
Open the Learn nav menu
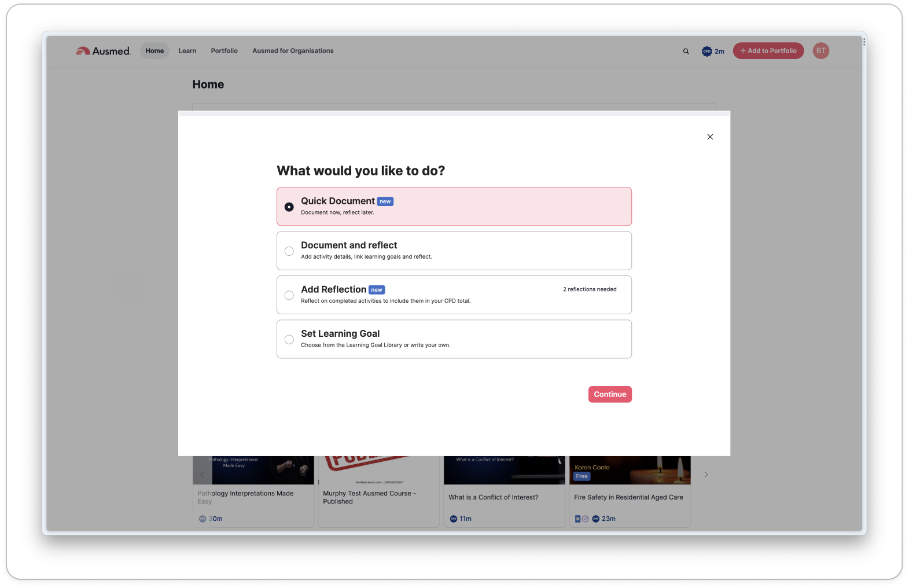[x=187, y=51]
